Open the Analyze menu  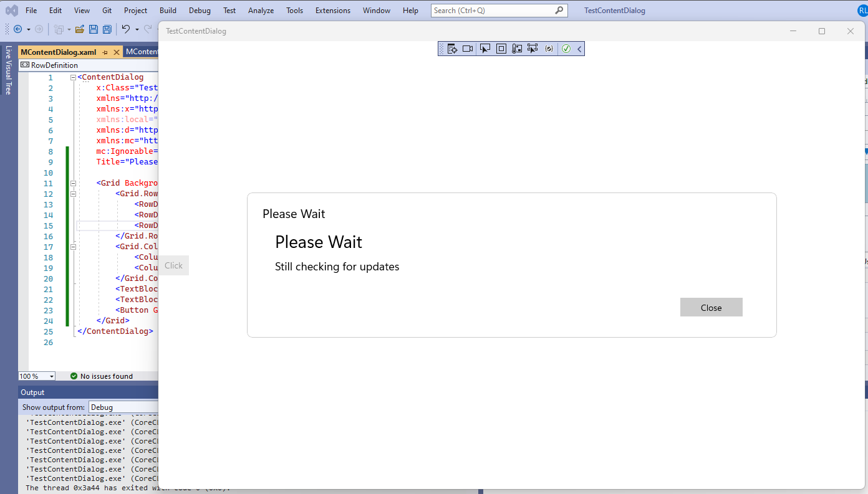(261, 11)
